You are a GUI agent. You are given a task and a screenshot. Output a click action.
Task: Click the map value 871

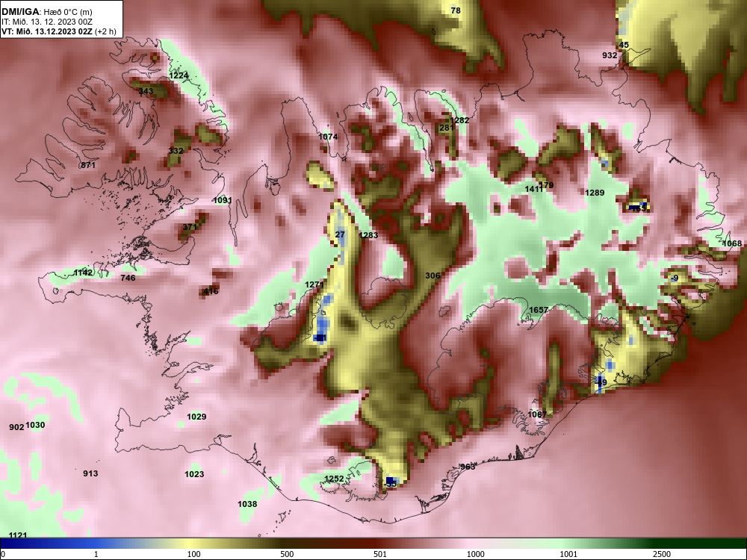tap(88, 165)
